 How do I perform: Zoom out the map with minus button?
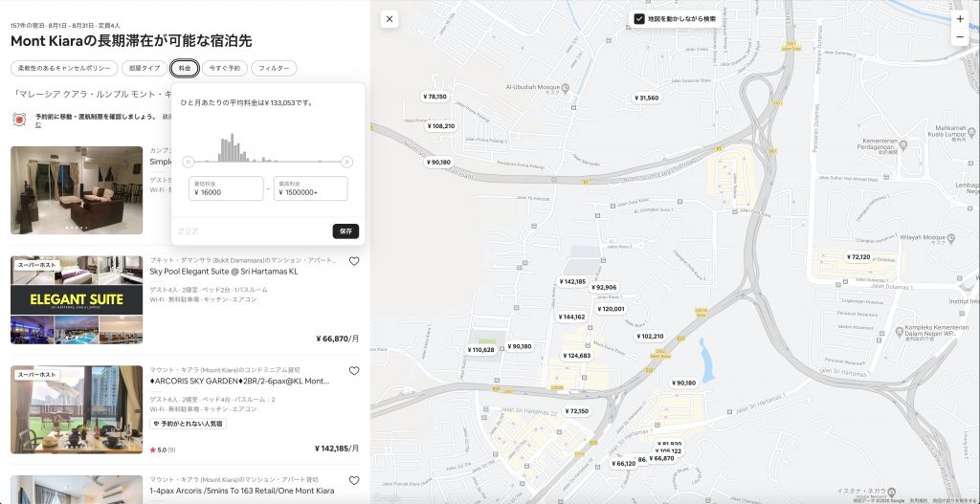[x=960, y=37]
